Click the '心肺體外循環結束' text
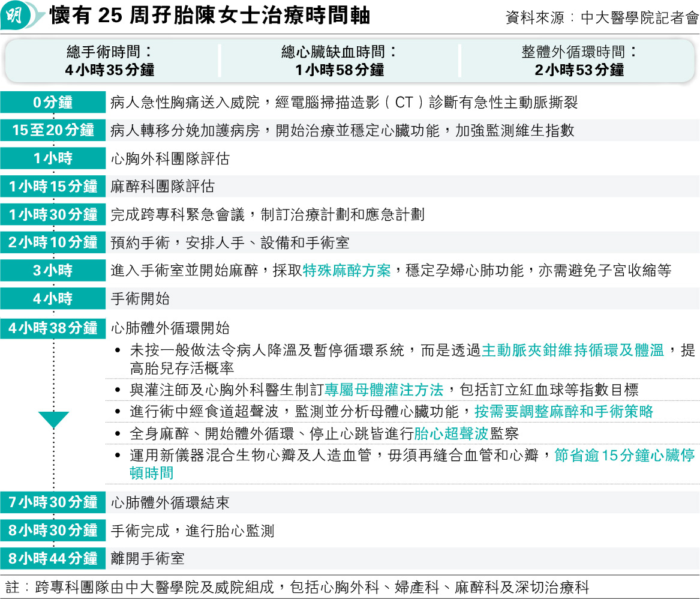The image size is (700, 599). [x=170, y=502]
